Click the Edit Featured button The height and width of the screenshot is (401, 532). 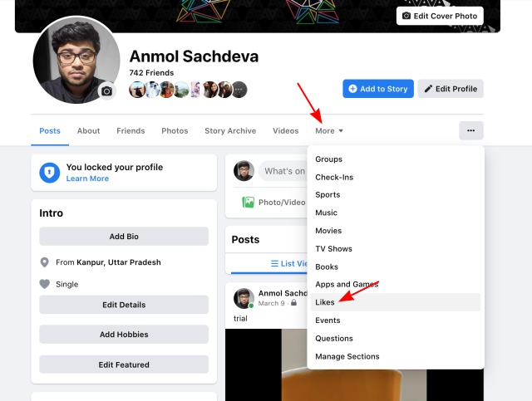pyautogui.click(x=124, y=364)
